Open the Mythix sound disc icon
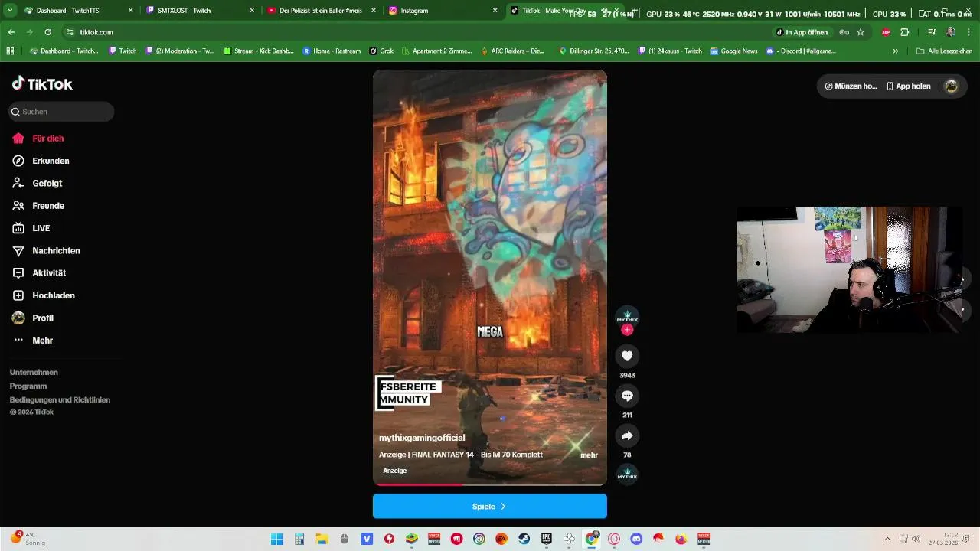The height and width of the screenshot is (551, 980). coord(627,474)
